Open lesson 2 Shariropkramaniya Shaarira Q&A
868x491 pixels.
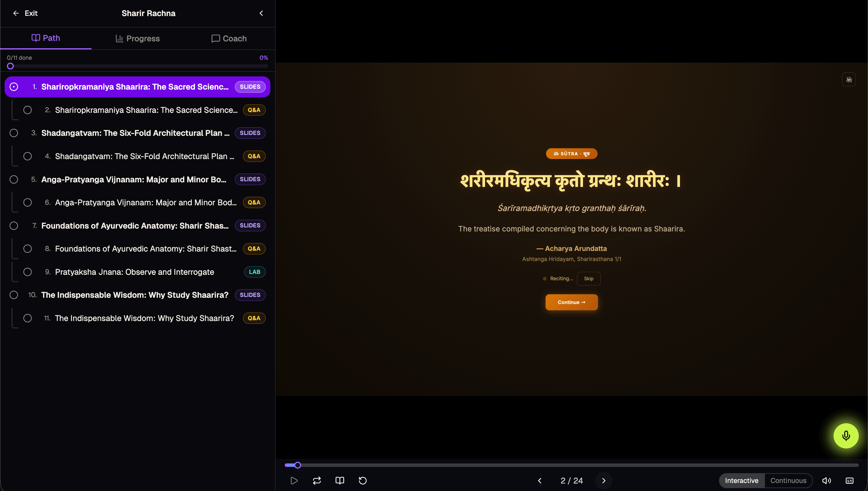point(144,110)
